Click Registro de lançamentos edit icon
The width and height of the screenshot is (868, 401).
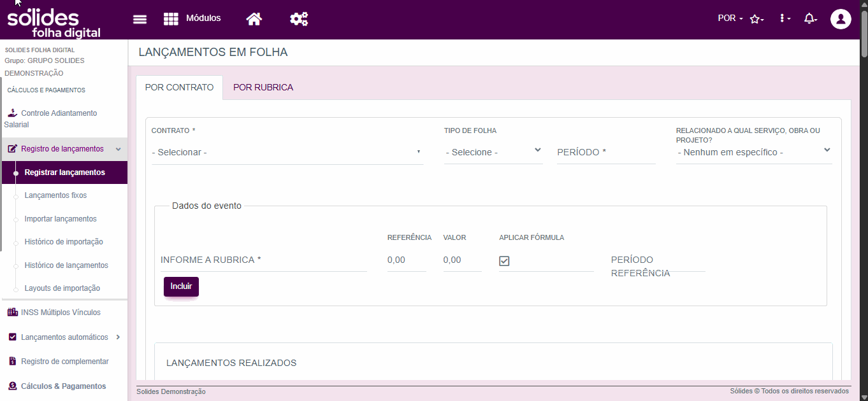tap(12, 149)
